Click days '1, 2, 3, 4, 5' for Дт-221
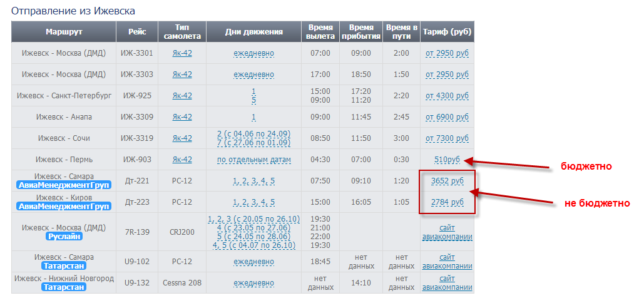644x303 pixels. click(254, 181)
